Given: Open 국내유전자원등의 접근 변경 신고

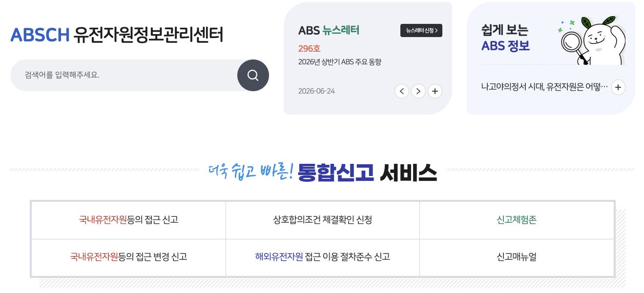Looking at the screenshot, I should coord(128,257).
